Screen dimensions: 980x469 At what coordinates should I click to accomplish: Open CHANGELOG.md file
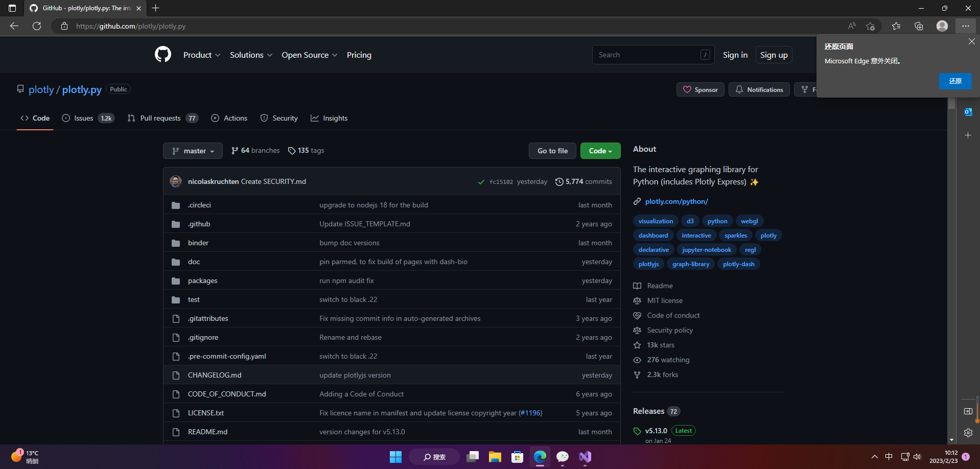click(215, 375)
